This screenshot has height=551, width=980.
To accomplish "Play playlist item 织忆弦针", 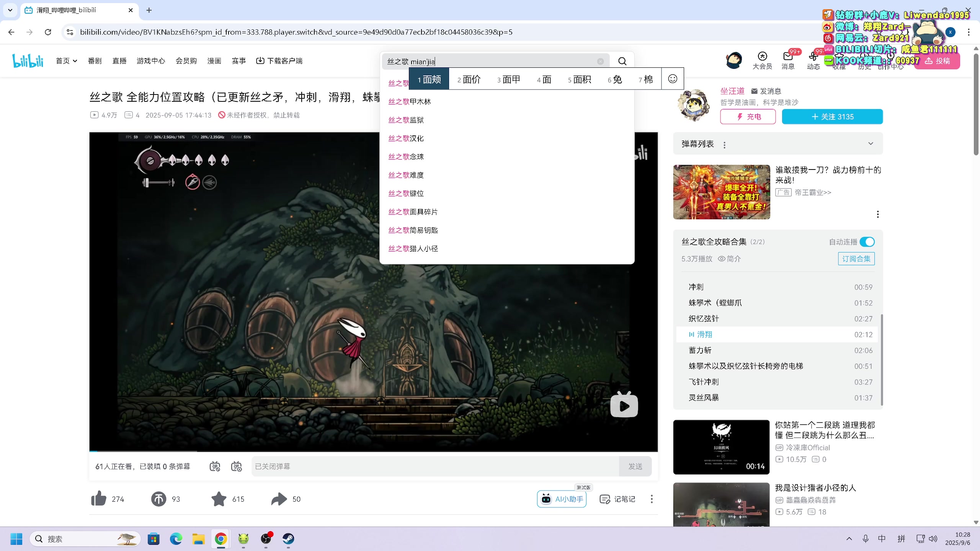I will (x=778, y=319).
